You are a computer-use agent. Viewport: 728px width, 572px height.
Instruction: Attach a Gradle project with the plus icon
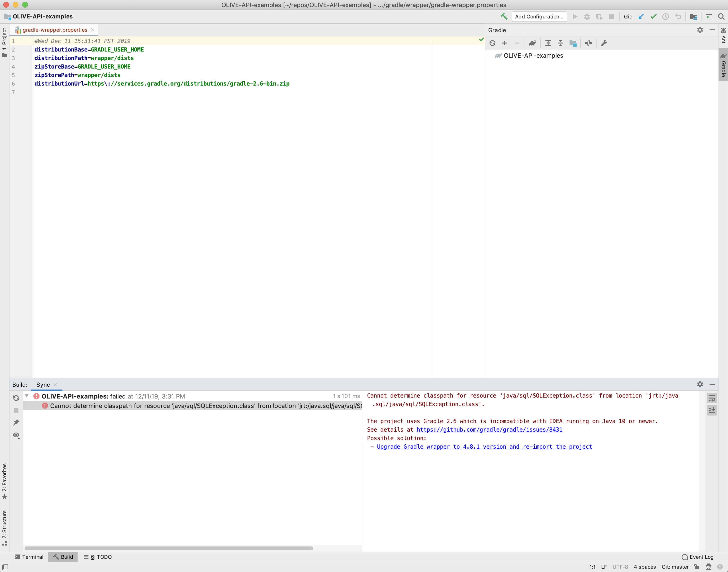tap(505, 43)
